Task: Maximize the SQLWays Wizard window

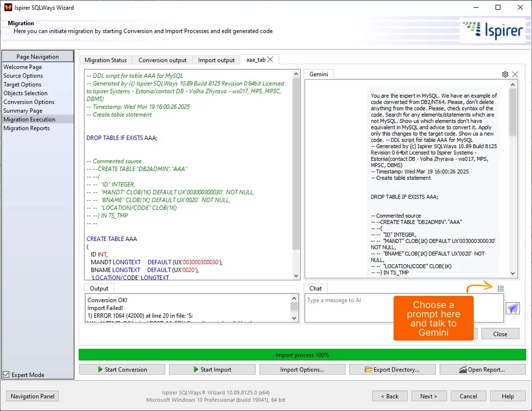Action: [498, 7]
